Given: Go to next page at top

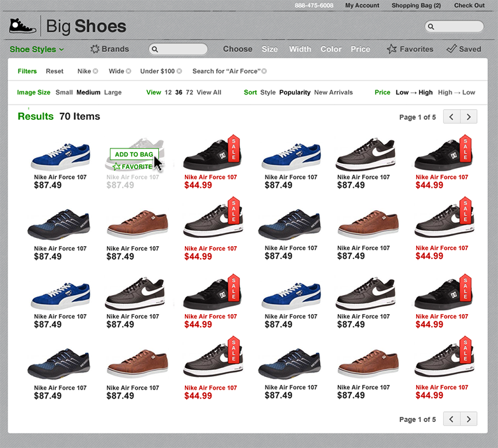Looking at the screenshot, I should (469, 117).
